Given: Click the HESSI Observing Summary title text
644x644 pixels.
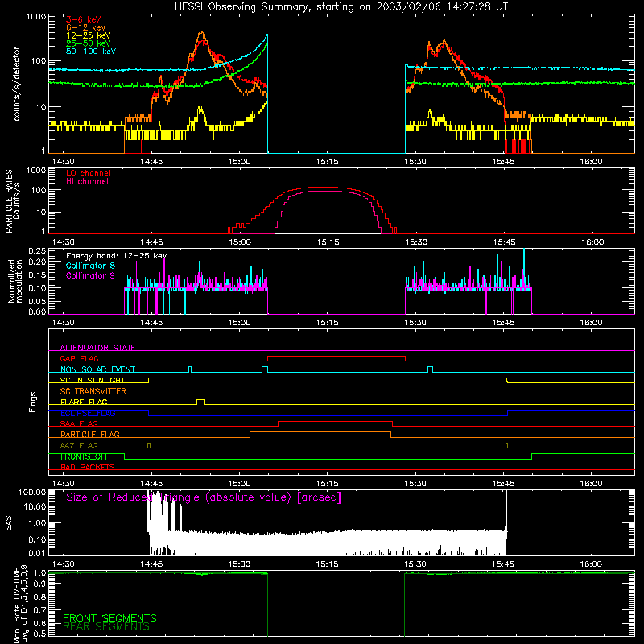Looking at the screenshot, I should (x=341, y=7).
